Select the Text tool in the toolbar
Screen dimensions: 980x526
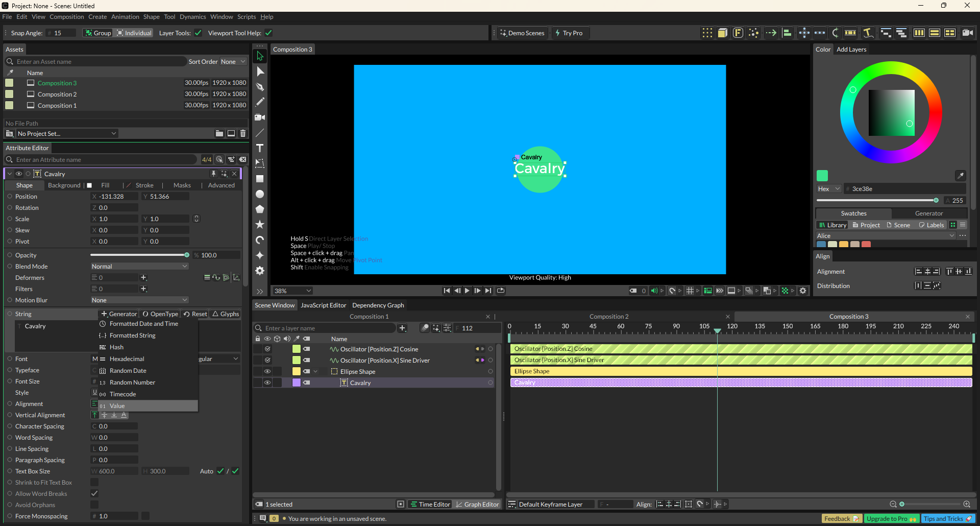pos(260,148)
